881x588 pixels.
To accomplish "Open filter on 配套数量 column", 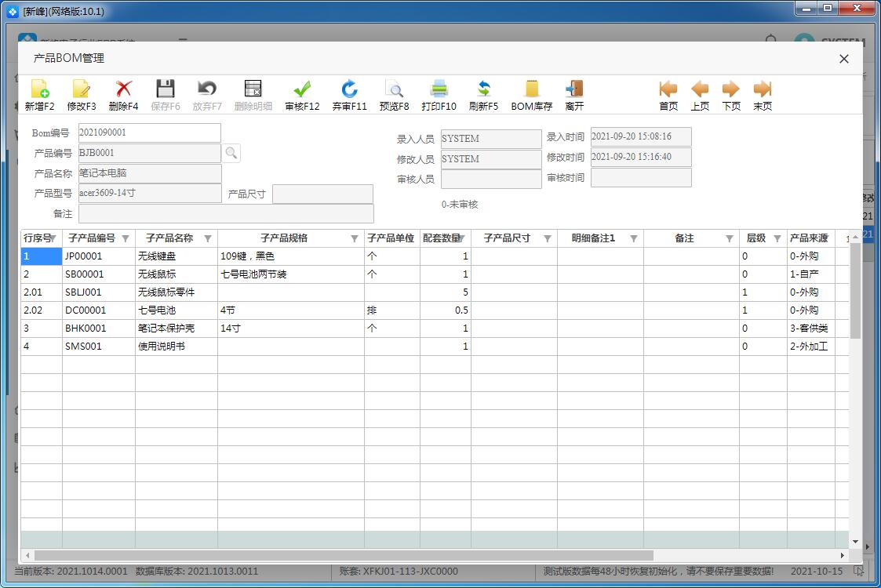I will tap(462, 238).
